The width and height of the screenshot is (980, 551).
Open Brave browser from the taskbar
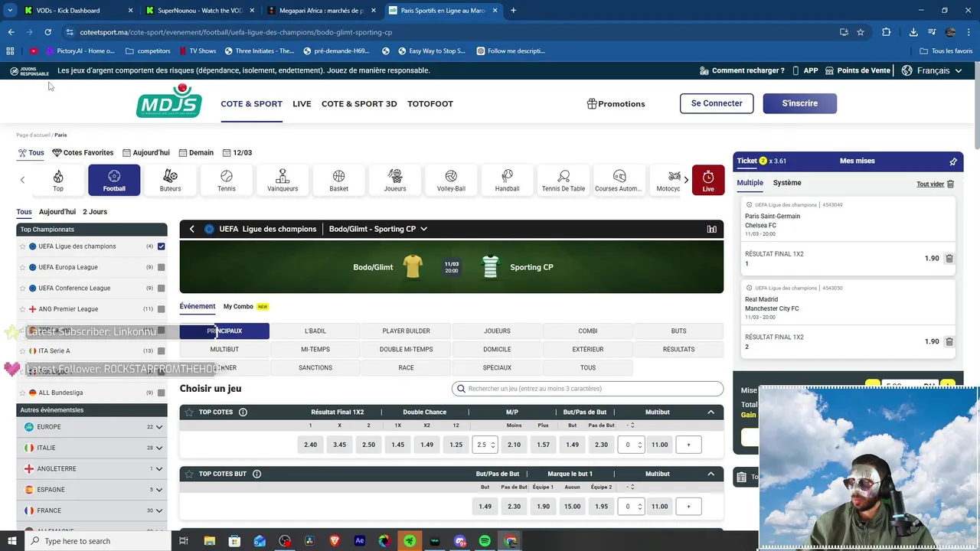tap(335, 541)
